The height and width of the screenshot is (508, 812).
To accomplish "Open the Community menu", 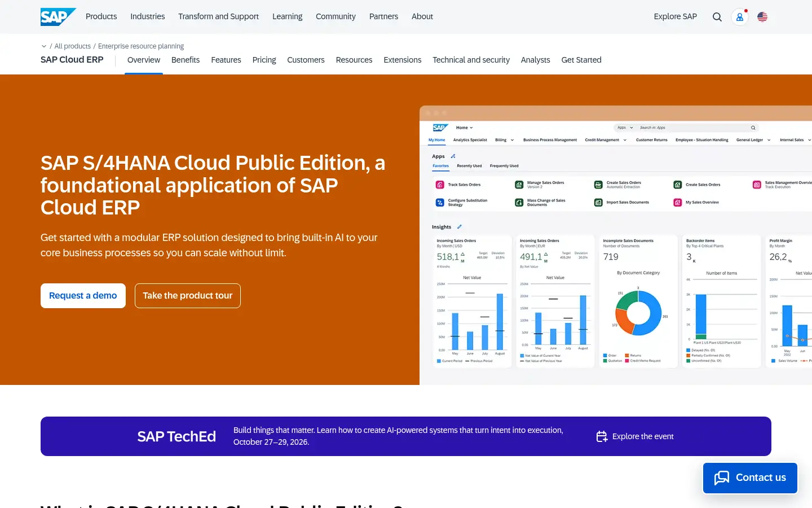I will tap(336, 16).
